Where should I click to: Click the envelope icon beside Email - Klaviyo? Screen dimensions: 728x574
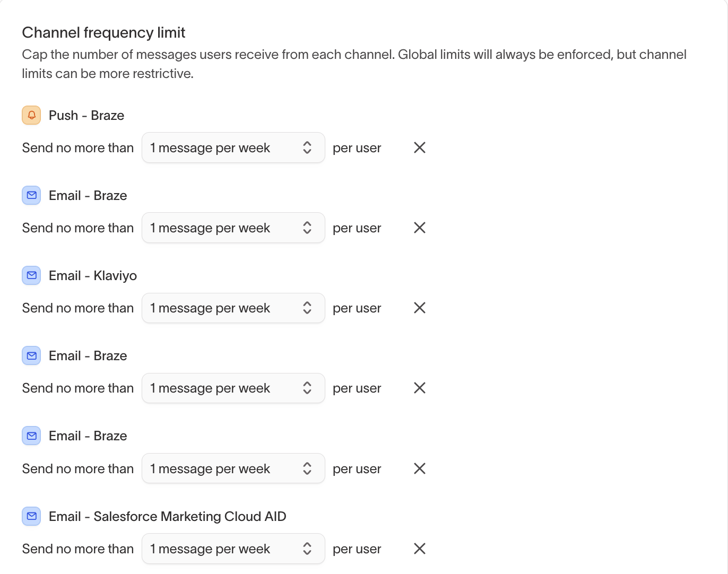pyautogui.click(x=31, y=275)
